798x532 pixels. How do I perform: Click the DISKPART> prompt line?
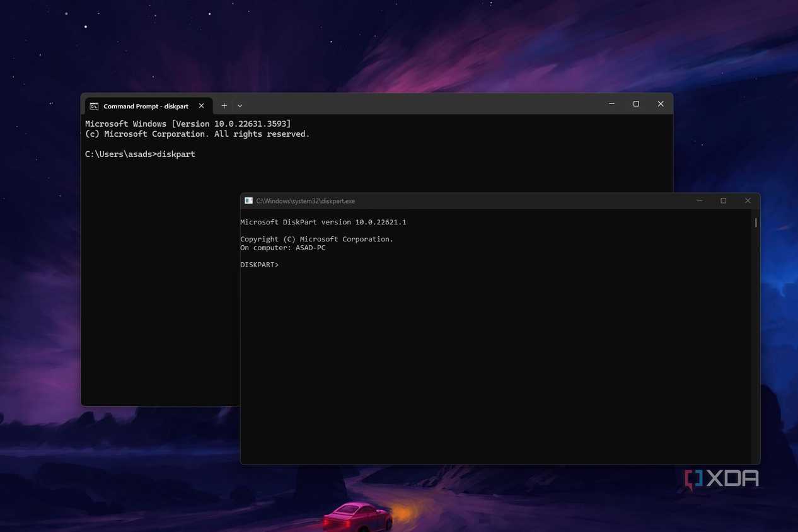tap(259, 265)
